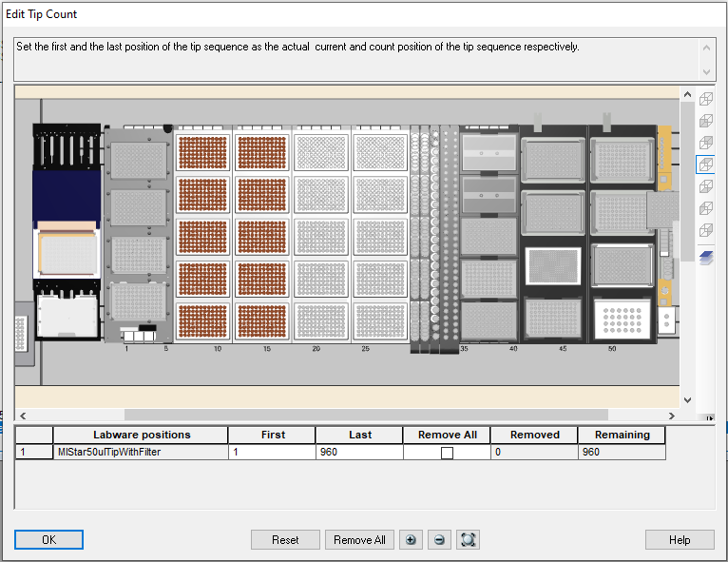The width and height of the screenshot is (728, 562).
Task: Zoom in with the plus magnifier button
Action: 411,540
